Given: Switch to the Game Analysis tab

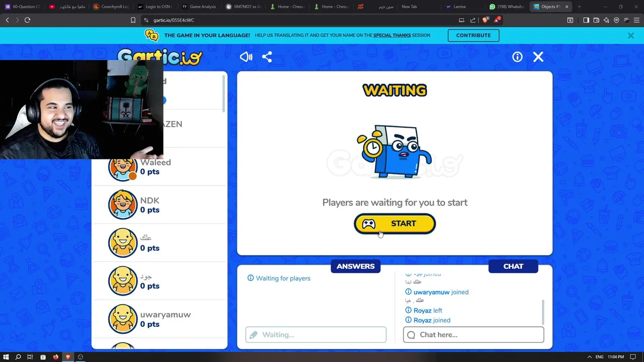Looking at the screenshot, I should click(x=199, y=7).
